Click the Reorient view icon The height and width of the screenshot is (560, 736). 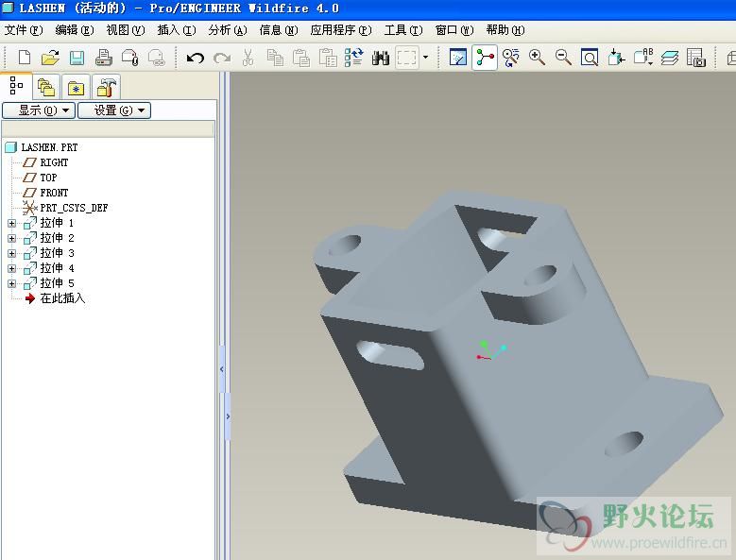click(x=616, y=58)
